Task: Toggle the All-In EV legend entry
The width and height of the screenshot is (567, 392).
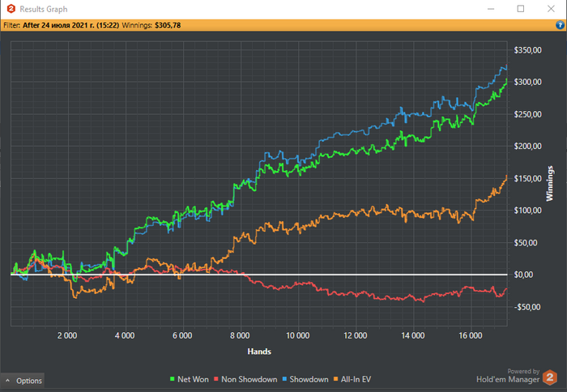Action: pyautogui.click(x=352, y=379)
